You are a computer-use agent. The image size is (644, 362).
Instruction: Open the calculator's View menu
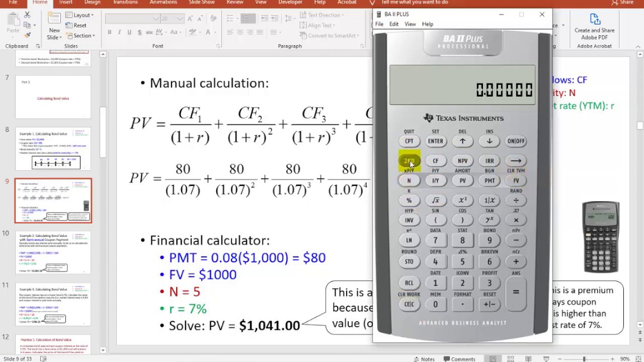pos(411,24)
